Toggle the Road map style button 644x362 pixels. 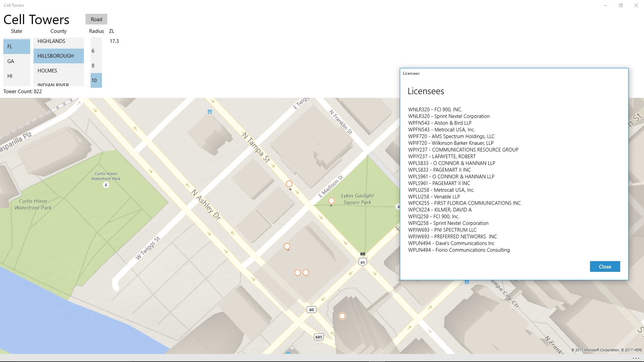pos(96,19)
